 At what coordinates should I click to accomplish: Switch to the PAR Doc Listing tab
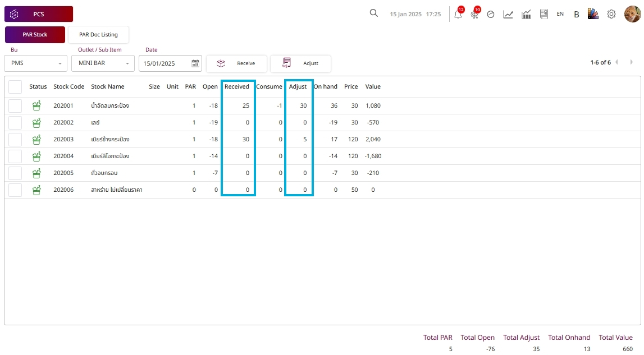tap(98, 35)
